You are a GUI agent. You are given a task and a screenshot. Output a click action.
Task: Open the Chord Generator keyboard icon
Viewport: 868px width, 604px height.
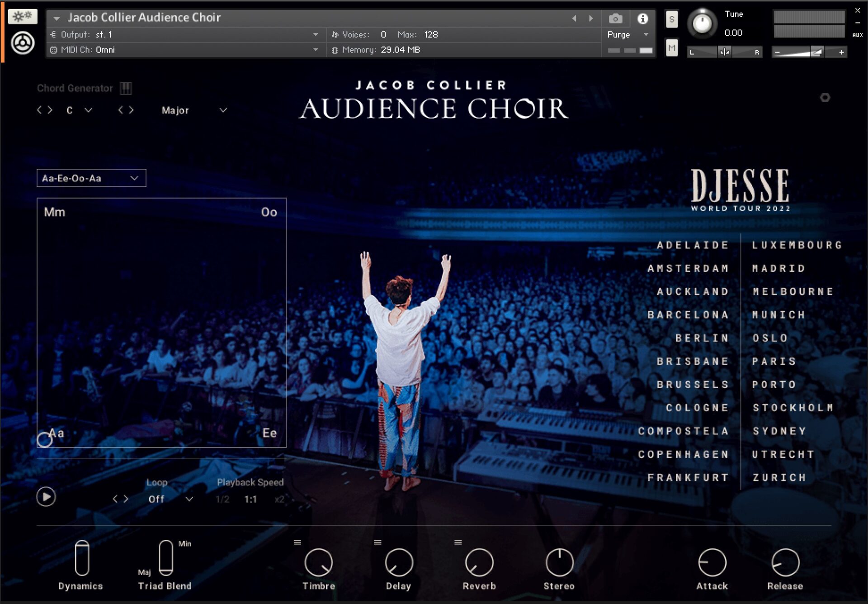click(126, 88)
